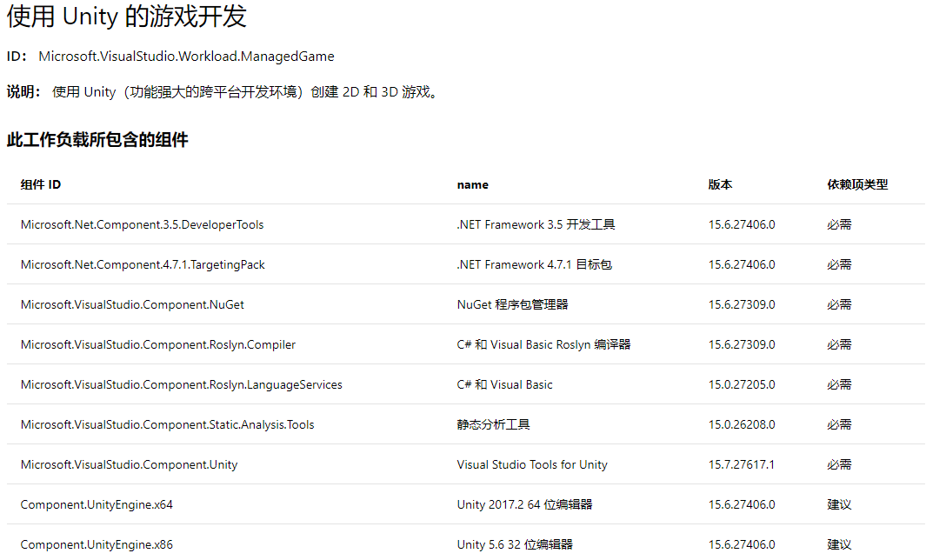Select Microsoft.VisualStudio.Component.NuGet cell

(x=132, y=305)
